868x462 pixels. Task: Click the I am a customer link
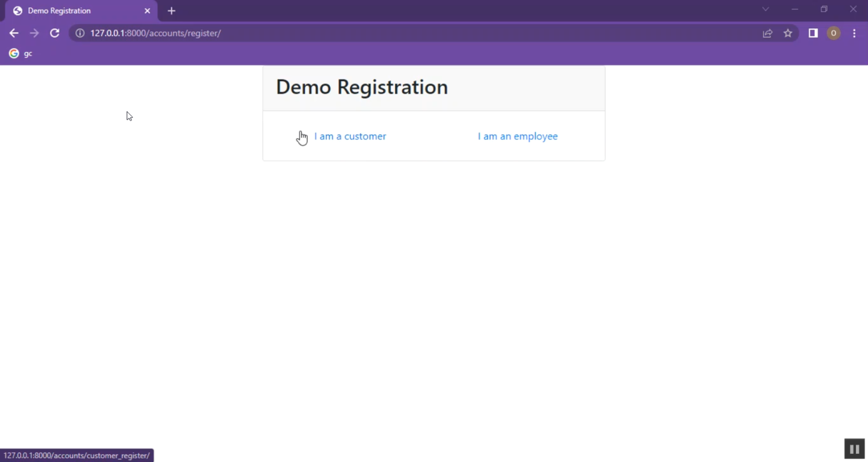tap(350, 136)
